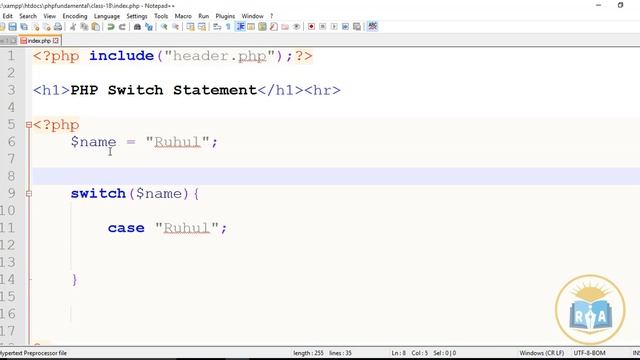Click the Paste clipboard icon
The image size is (640, 360).
click(x=96, y=27)
